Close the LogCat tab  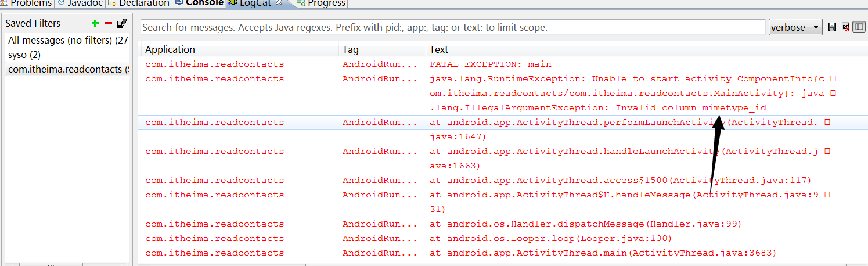coord(278,3)
